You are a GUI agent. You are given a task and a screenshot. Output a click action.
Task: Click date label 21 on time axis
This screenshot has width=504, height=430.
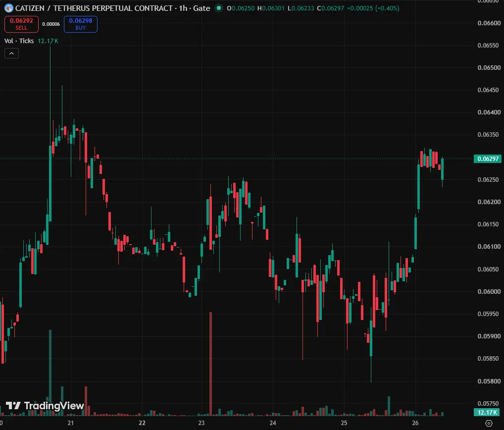pos(71,423)
